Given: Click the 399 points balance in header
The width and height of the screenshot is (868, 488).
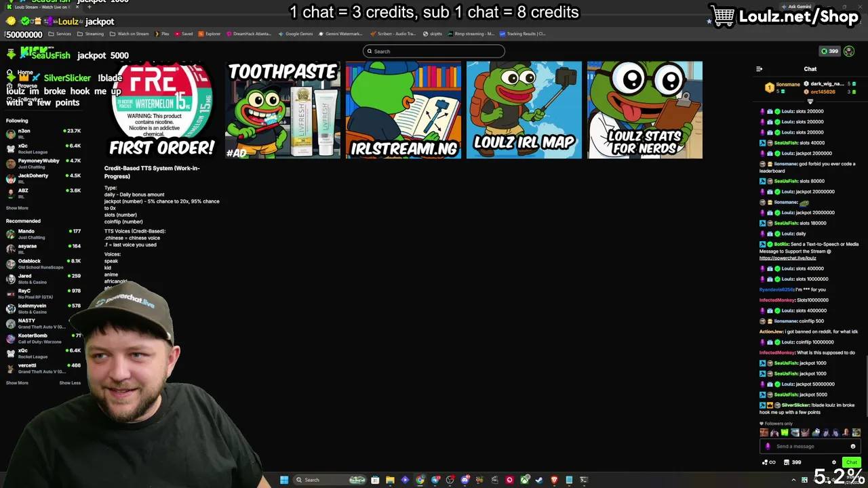Looking at the screenshot, I should [829, 51].
